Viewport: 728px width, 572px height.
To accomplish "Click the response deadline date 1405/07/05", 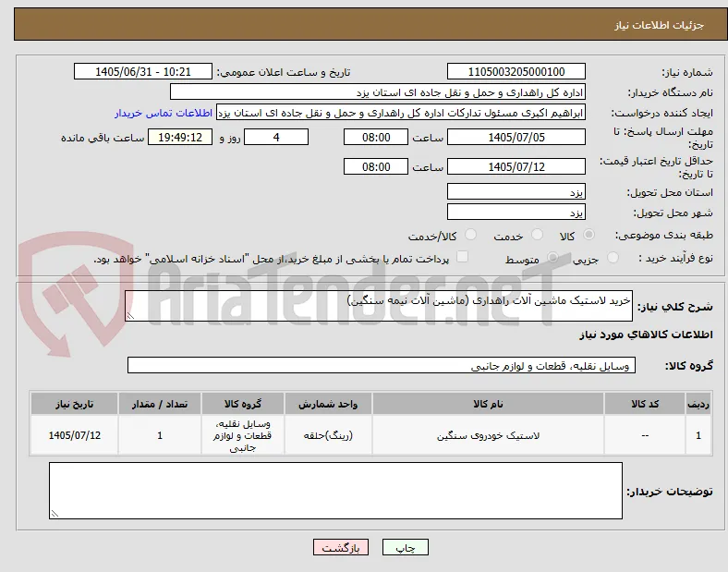I will click(516, 137).
